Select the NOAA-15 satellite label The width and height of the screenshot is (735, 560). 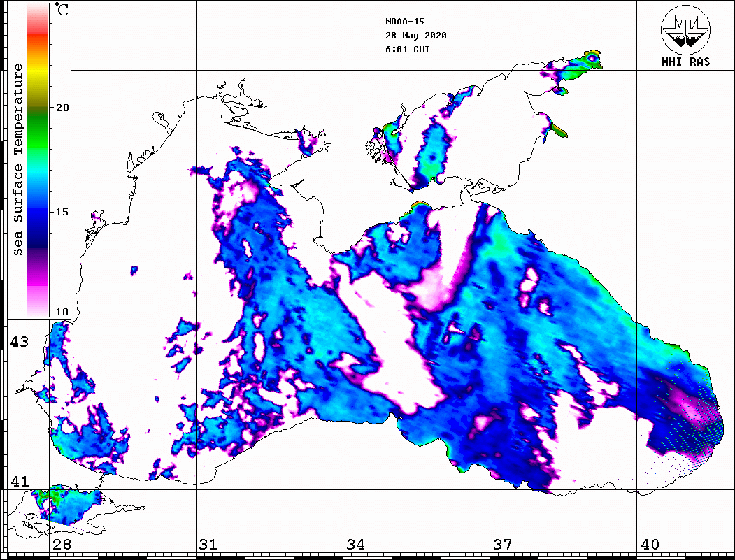pos(404,22)
